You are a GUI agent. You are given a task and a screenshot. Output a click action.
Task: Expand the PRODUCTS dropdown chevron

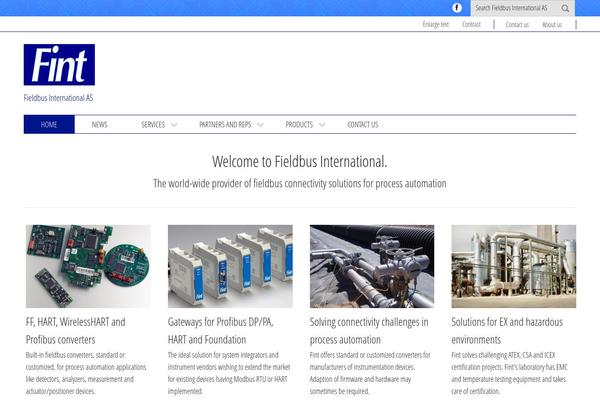point(322,125)
